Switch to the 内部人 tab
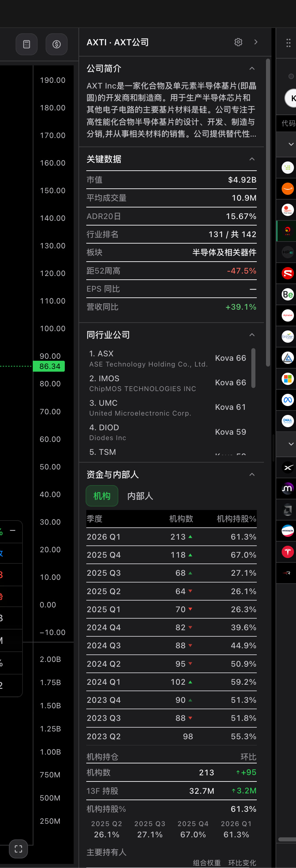 pyautogui.click(x=140, y=496)
